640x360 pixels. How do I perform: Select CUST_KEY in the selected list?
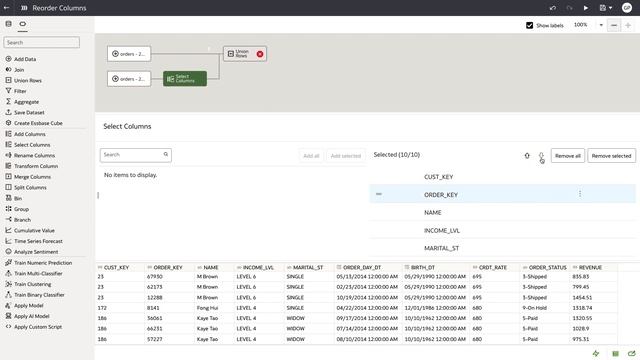[x=502, y=177]
